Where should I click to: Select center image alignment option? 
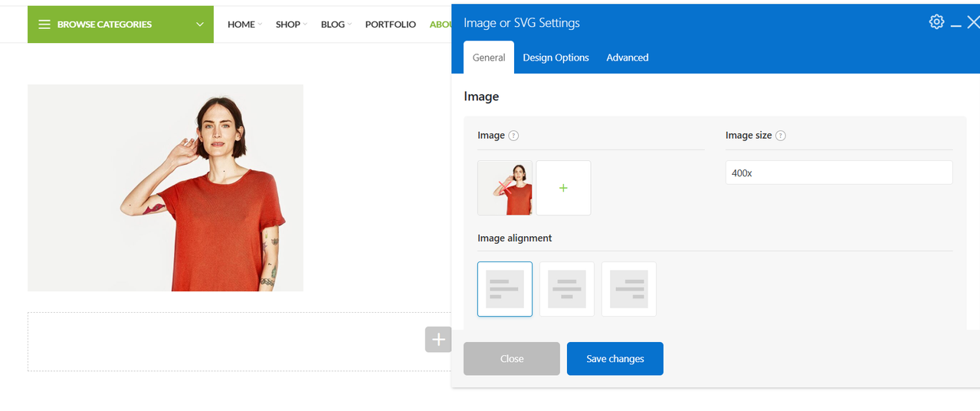point(567,289)
